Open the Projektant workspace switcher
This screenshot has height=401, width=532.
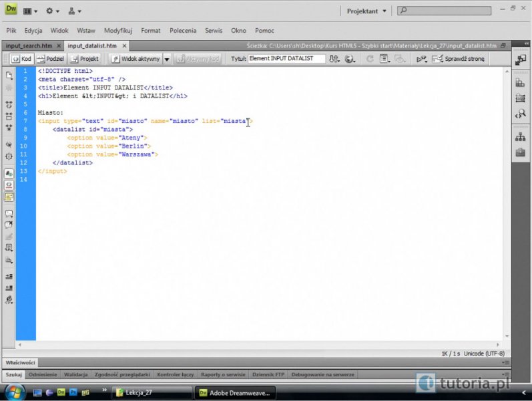(366, 11)
